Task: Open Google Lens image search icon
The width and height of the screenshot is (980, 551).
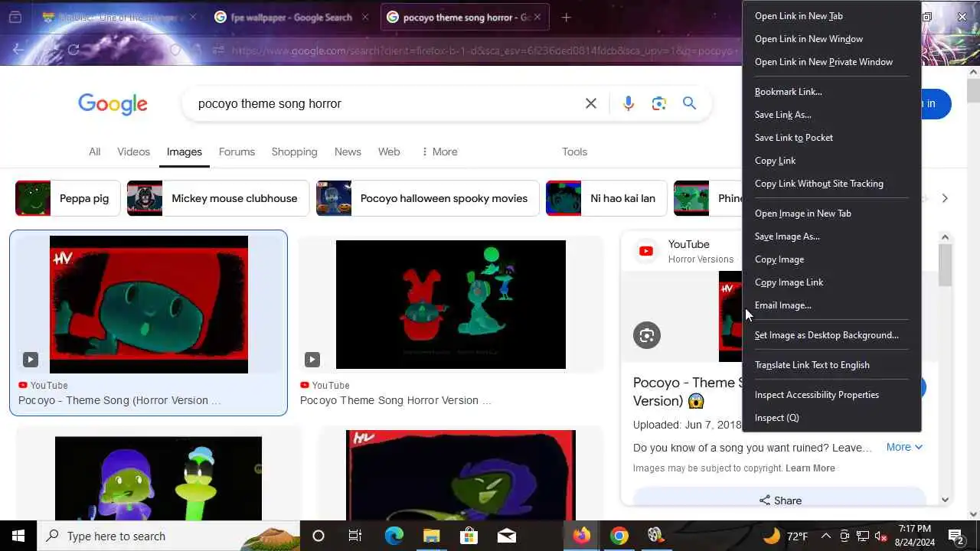Action: [658, 103]
